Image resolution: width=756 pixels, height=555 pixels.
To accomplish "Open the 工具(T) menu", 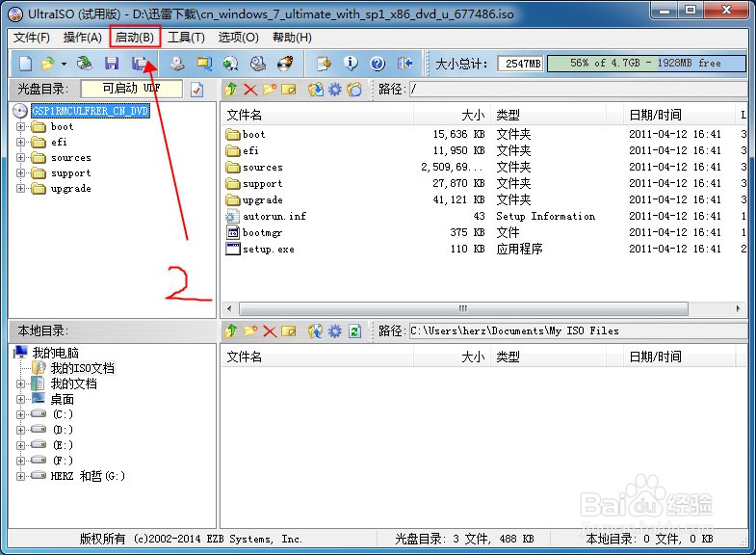I will [186, 38].
